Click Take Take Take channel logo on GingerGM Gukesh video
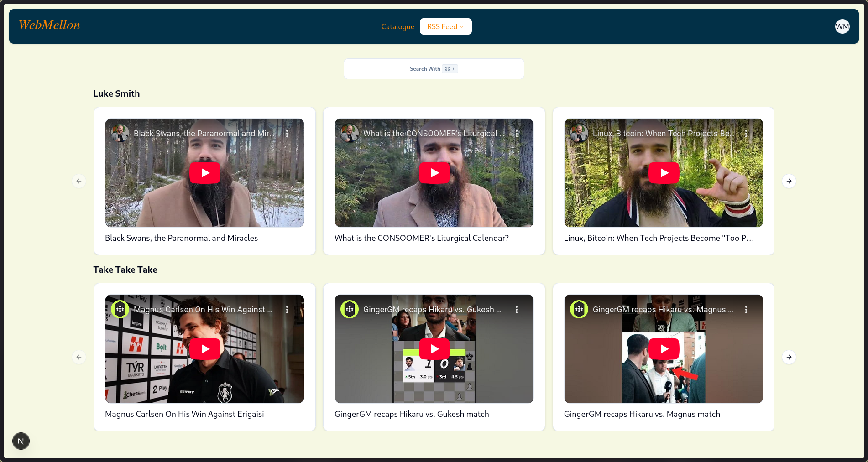The image size is (868, 462). point(350,309)
